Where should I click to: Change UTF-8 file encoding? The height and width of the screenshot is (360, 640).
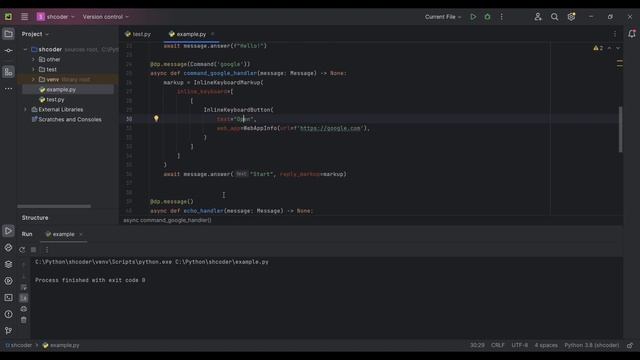pyautogui.click(x=520, y=345)
